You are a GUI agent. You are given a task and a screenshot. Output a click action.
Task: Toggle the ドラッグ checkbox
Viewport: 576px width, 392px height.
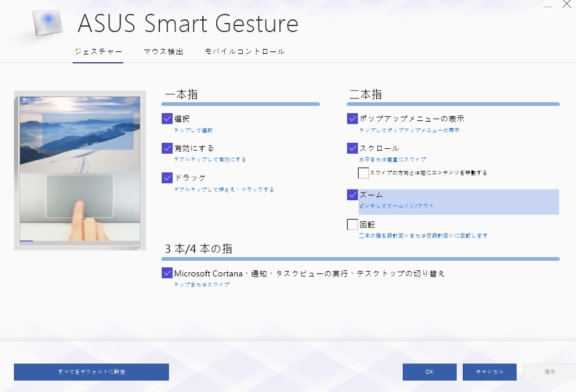(x=167, y=178)
